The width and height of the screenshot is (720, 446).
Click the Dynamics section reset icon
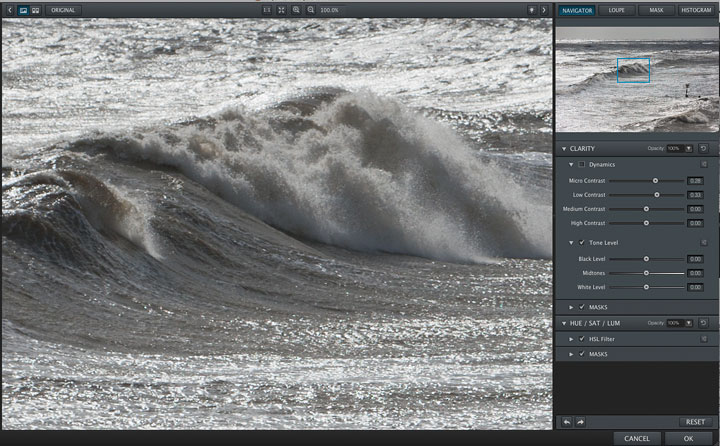pyautogui.click(x=704, y=164)
